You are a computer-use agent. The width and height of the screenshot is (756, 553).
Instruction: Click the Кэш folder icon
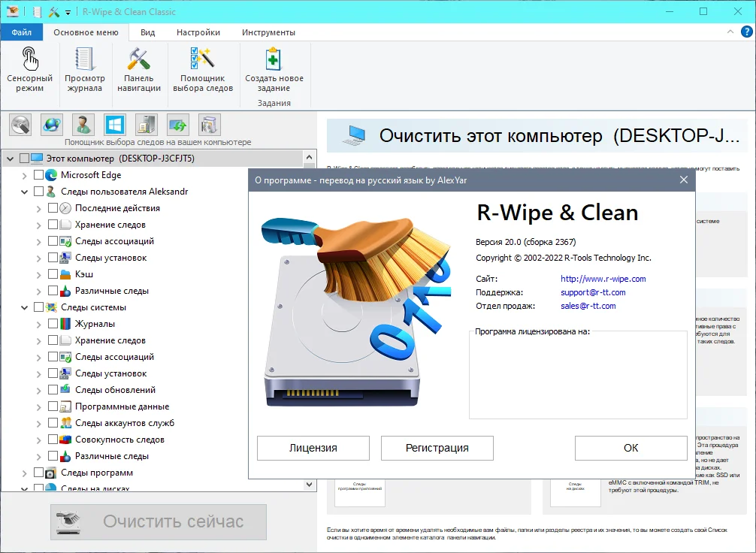click(x=65, y=274)
